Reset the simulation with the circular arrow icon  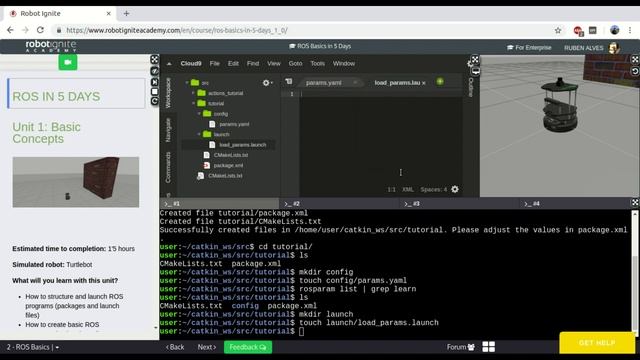pos(635,71)
